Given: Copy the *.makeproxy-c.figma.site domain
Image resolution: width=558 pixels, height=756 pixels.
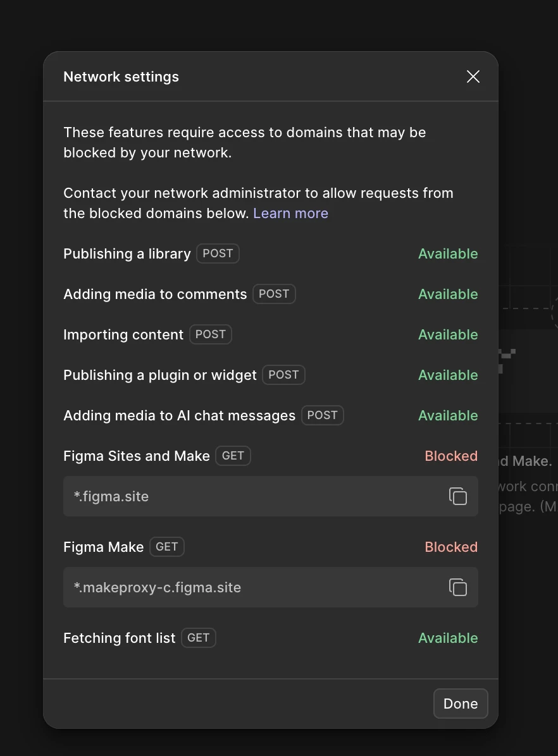Looking at the screenshot, I should click(457, 587).
